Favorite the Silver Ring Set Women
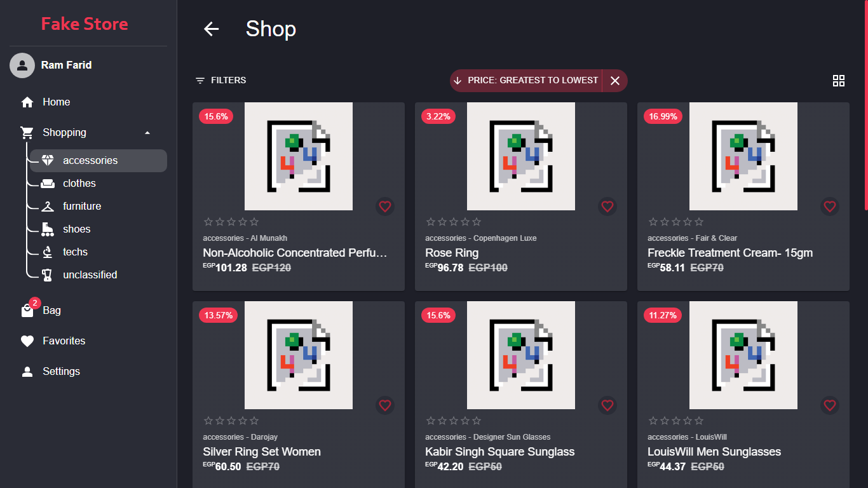Viewport: 868px width, 488px height. [384, 405]
